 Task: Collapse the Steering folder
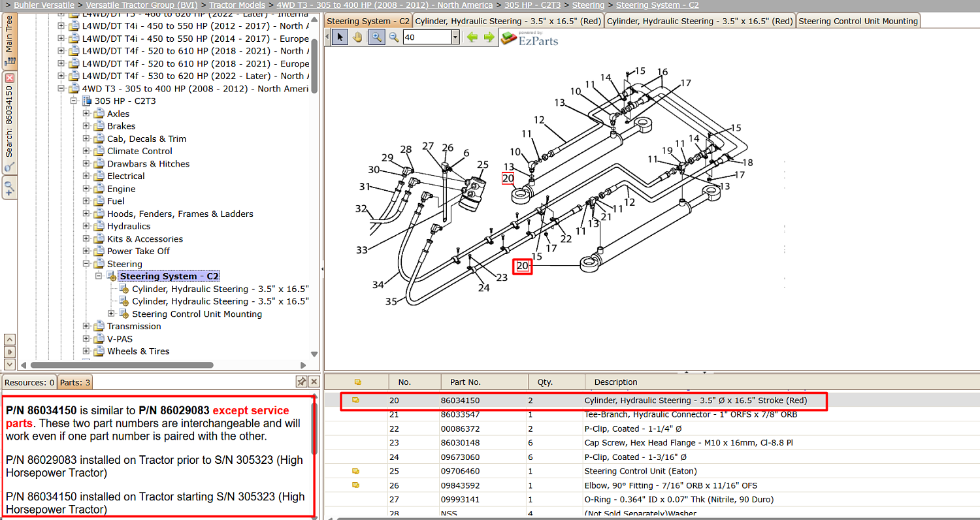[86, 264]
